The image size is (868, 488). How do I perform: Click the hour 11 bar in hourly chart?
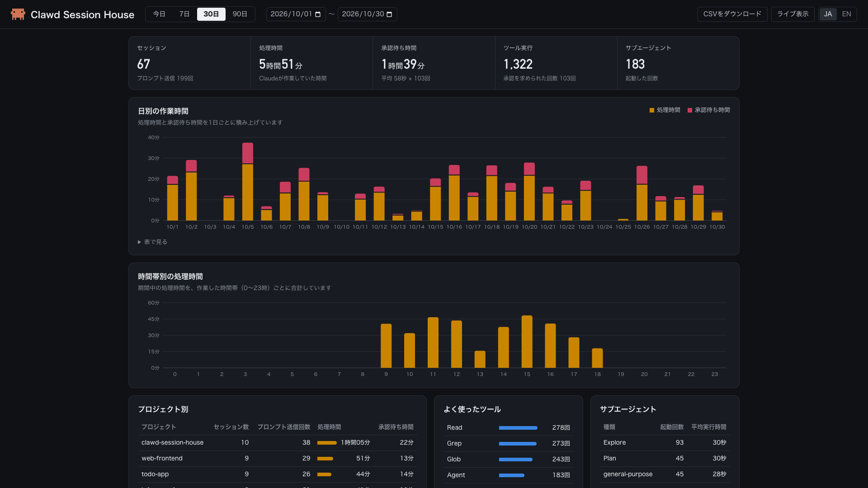point(433,343)
